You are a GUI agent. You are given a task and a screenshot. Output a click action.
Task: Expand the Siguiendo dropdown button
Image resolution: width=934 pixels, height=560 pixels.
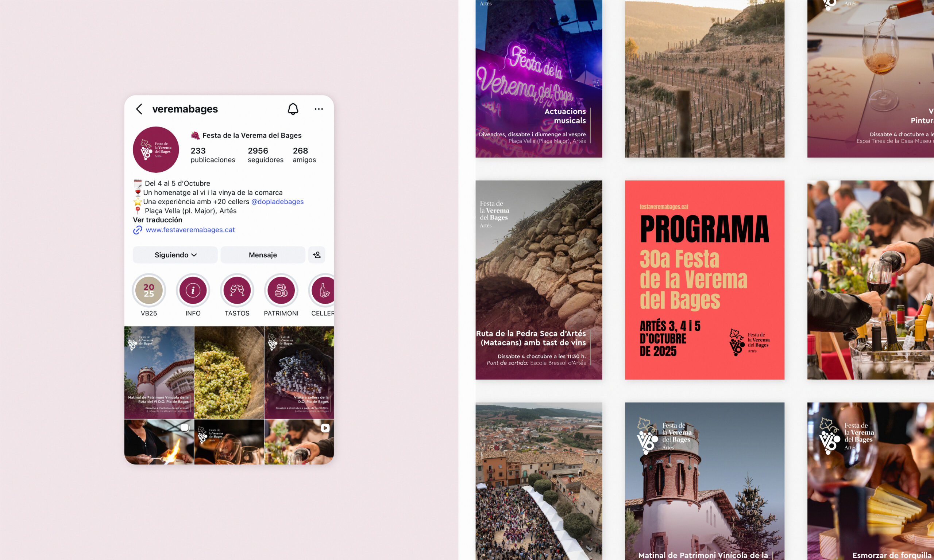(x=175, y=255)
